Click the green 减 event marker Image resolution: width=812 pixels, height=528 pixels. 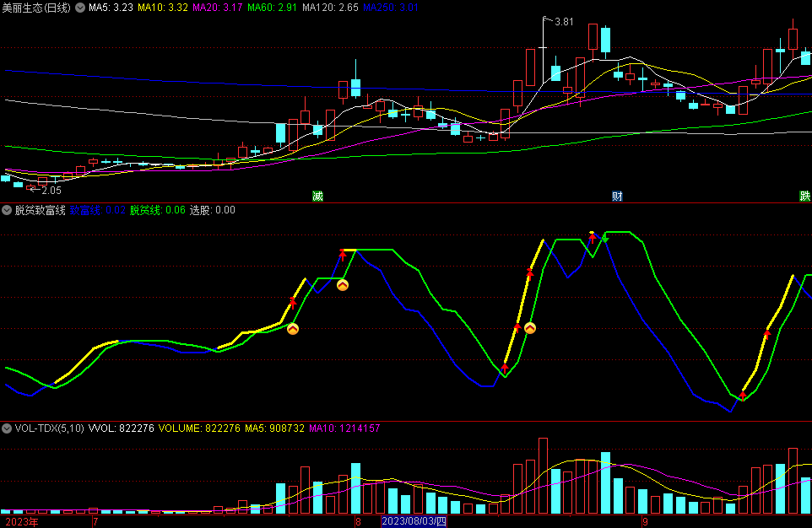[317, 197]
